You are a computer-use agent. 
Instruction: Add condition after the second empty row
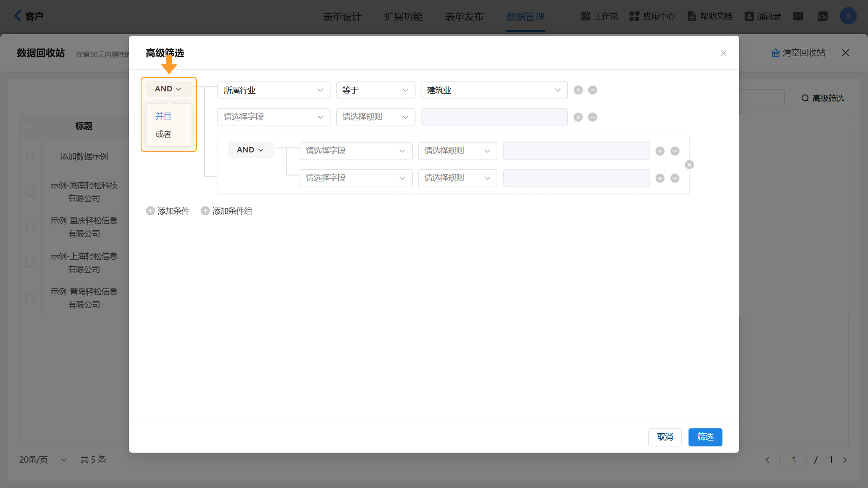[578, 117]
